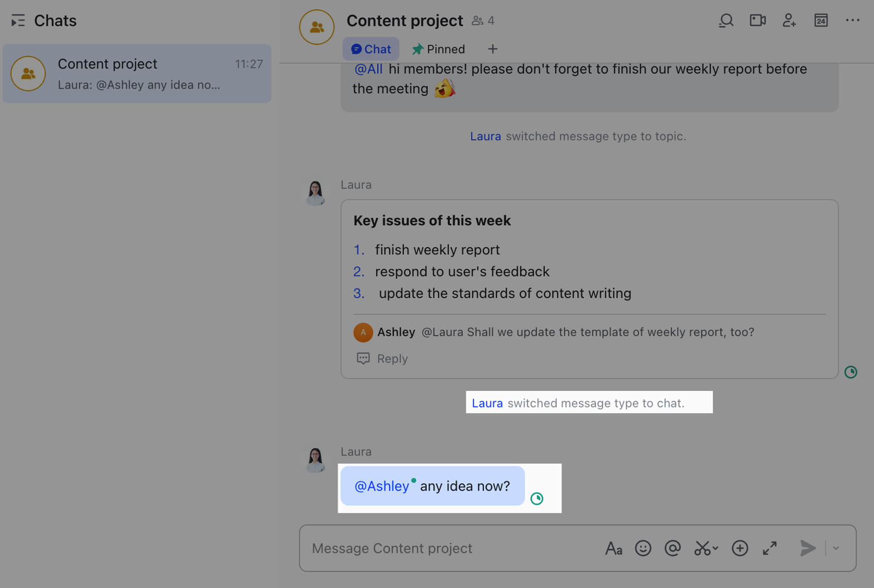This screenshot has width=874, height=588.
Task: Open the plus attachments menu in composer
Action: 740,548
